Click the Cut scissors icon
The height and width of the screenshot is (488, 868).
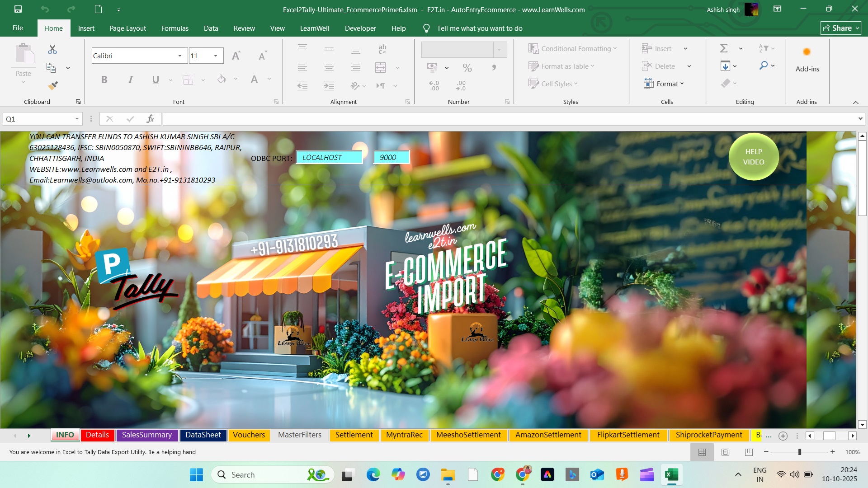[x=52, y=49]
